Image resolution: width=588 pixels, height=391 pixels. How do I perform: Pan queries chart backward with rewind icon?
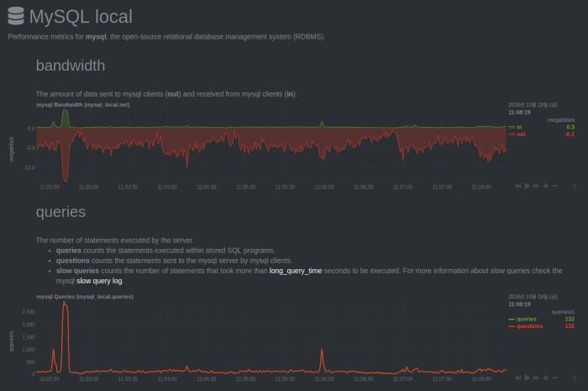(x=518, y=378)
